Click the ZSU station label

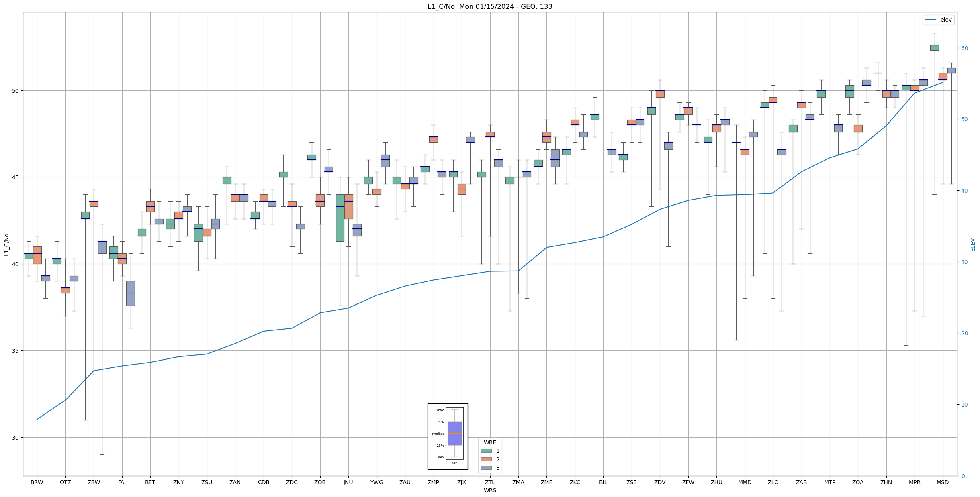tap(207, 482)
